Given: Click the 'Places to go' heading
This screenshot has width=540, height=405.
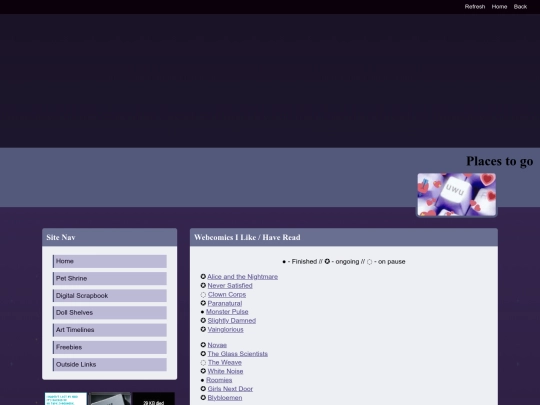Looking at the screenshot, I should 500,161.
